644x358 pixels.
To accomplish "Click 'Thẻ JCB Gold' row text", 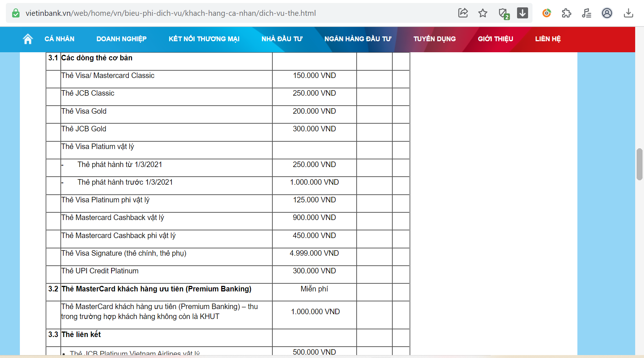I will click(84, 129).
